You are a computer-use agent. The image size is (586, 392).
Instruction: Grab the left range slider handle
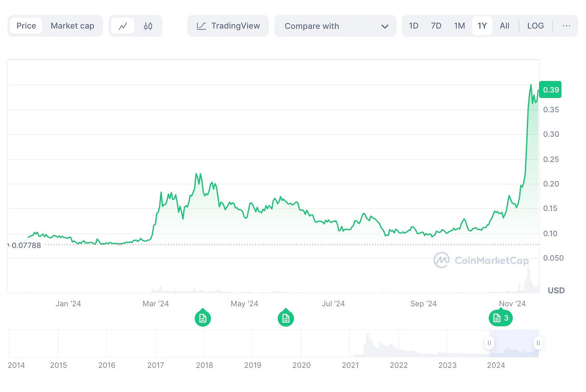coord(489,343)
